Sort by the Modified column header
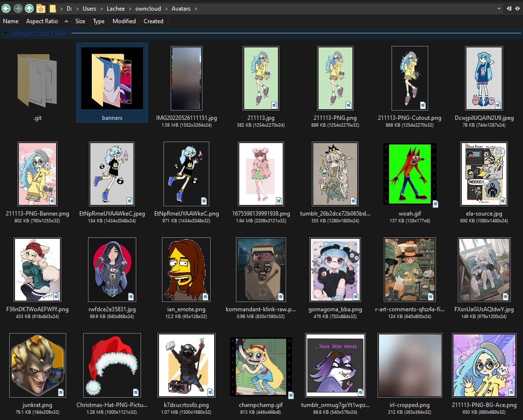This screenshot has height=420, width=523. (x=124, y=21)
